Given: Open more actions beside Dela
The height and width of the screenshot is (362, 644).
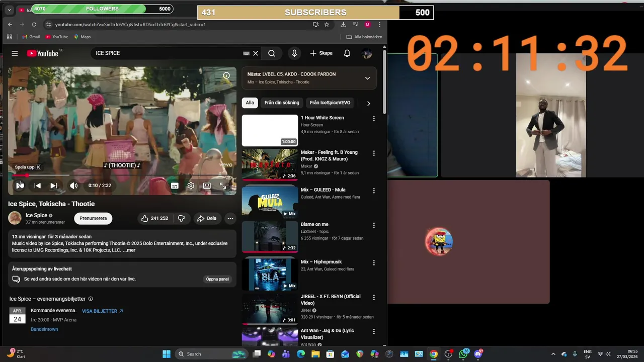Looking at the screenshot, I should 230,218.
